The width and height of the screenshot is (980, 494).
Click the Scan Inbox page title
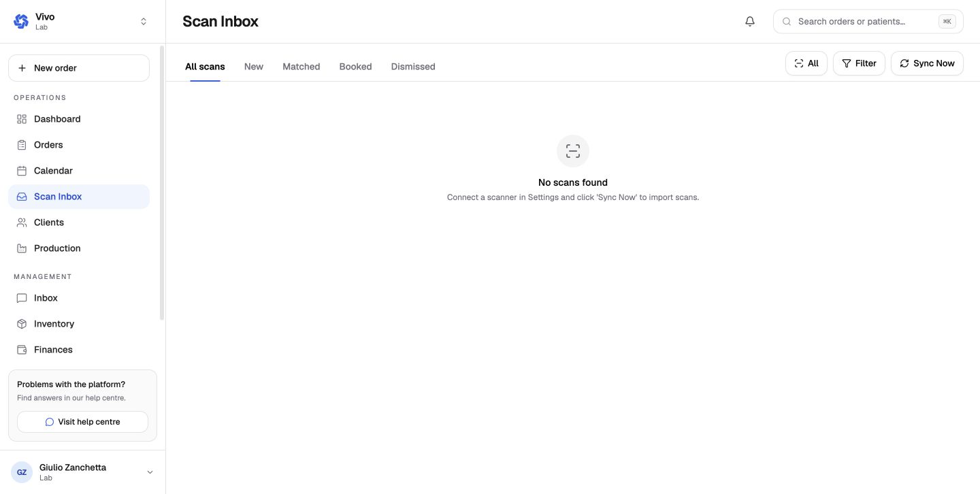coord(220,21)
